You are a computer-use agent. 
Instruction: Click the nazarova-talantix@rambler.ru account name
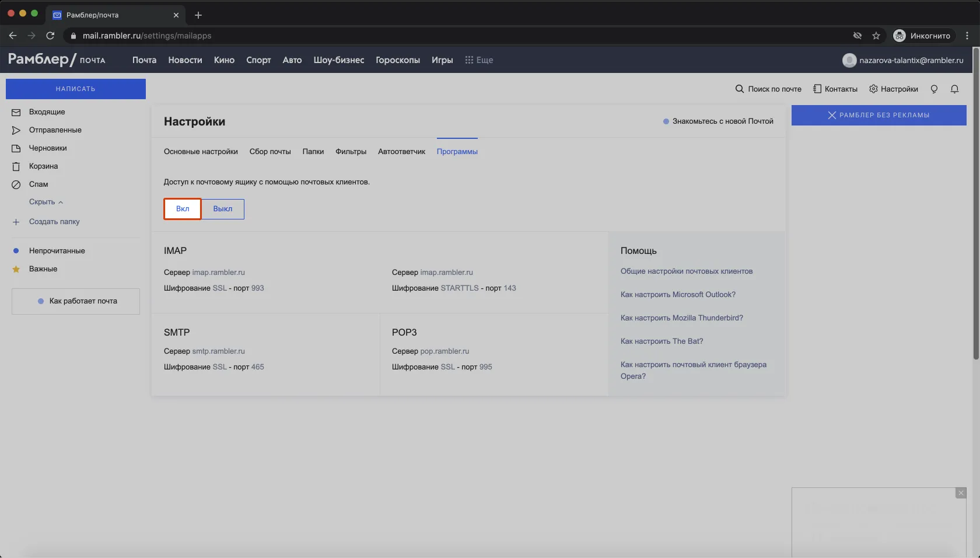[x=911, y=60]
